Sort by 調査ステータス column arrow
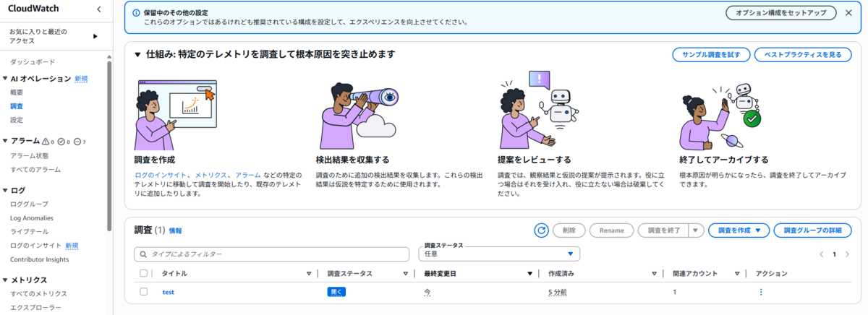The height and width of the screenshot is (315, 868). (405, 274)
